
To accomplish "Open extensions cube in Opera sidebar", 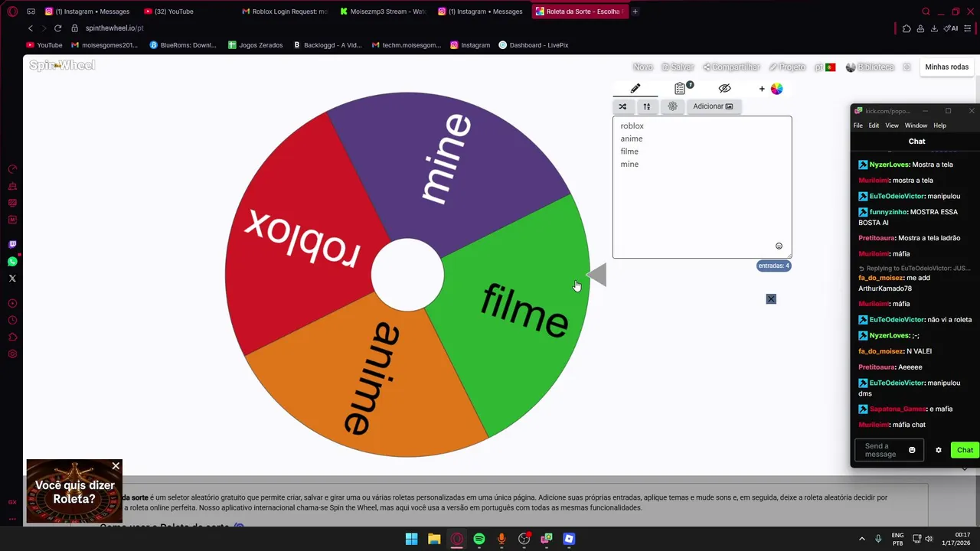I will 12,337.
